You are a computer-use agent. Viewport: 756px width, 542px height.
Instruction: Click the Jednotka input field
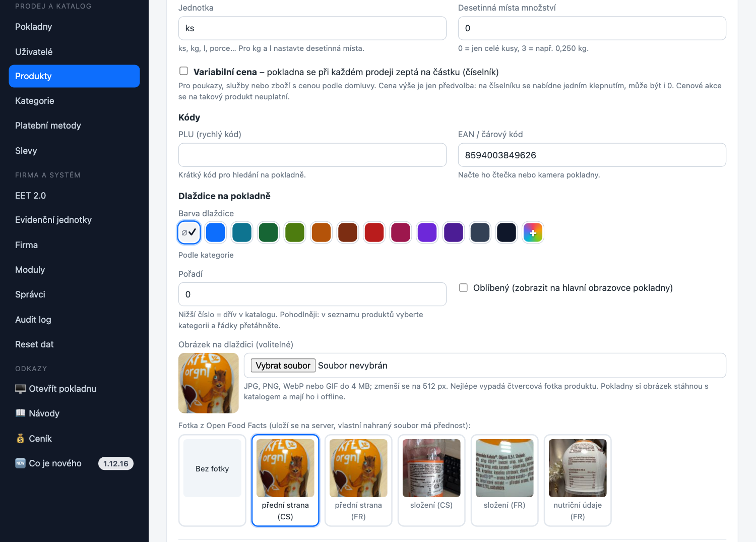(312, 28)
